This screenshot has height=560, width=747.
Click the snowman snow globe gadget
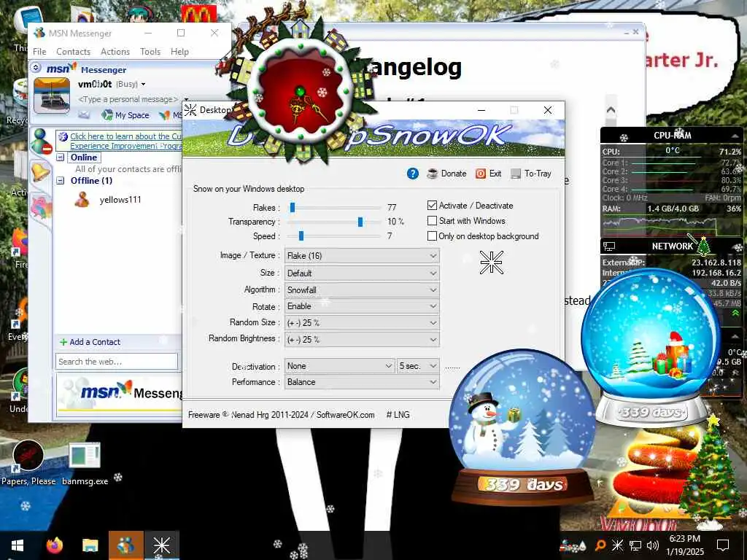522,427
